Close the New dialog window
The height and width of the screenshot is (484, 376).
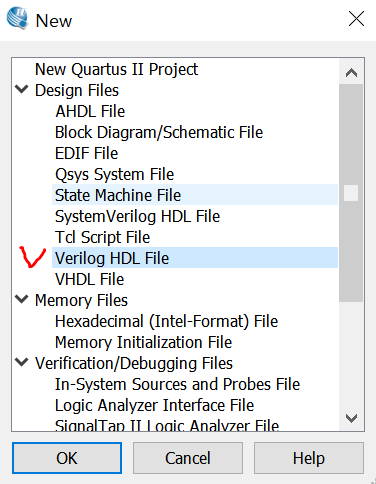(x=356, y=19)
